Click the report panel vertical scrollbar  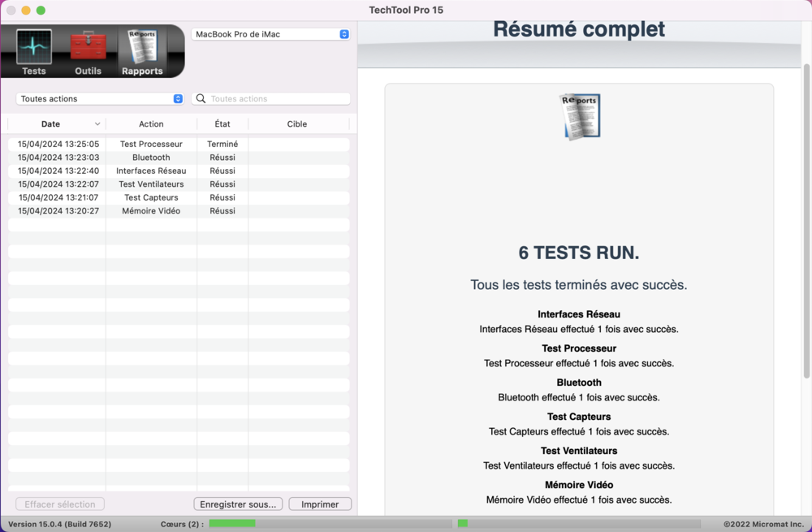pyautogui.click(x=806, y=222)
